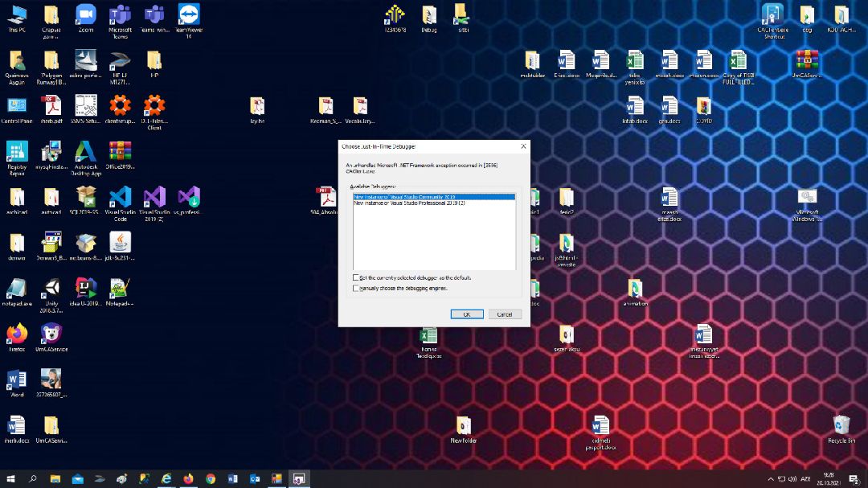Select 'New instance of Visual Studio Professional 2019'

point(410,203)
